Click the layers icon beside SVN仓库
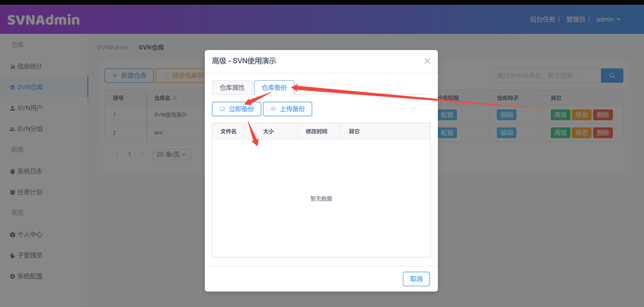 [12, 87]
